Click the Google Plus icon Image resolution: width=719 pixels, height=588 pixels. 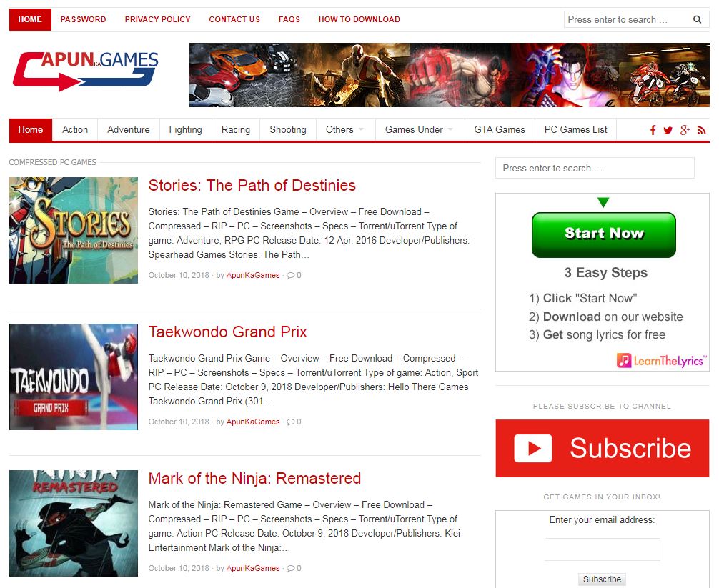[685, 130]
